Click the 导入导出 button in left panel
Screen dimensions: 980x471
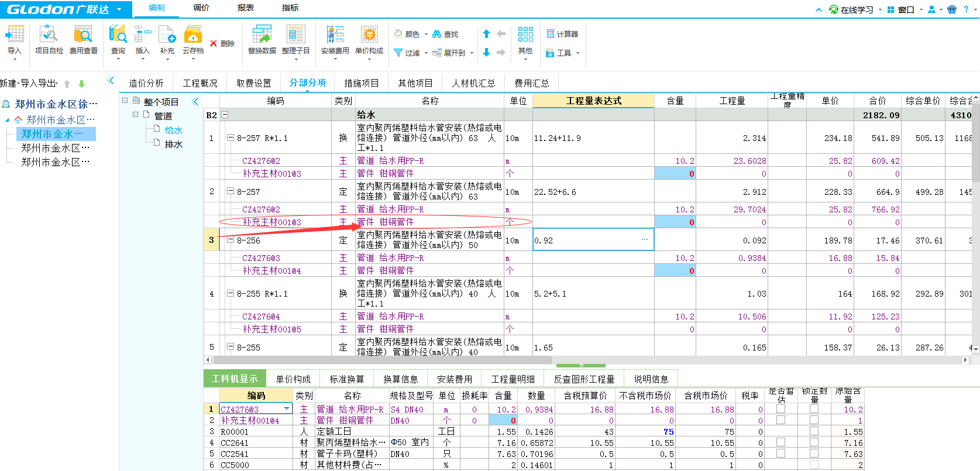[39, 83]
